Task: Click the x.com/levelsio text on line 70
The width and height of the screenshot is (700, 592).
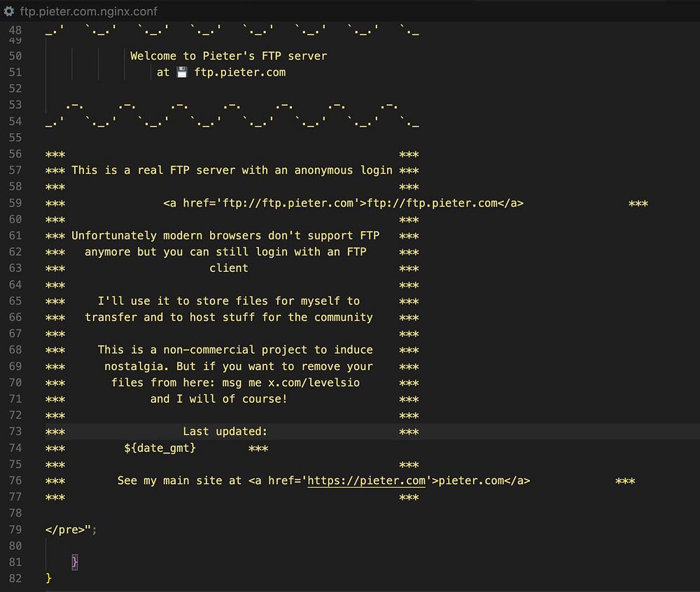Action: point(314,383)
